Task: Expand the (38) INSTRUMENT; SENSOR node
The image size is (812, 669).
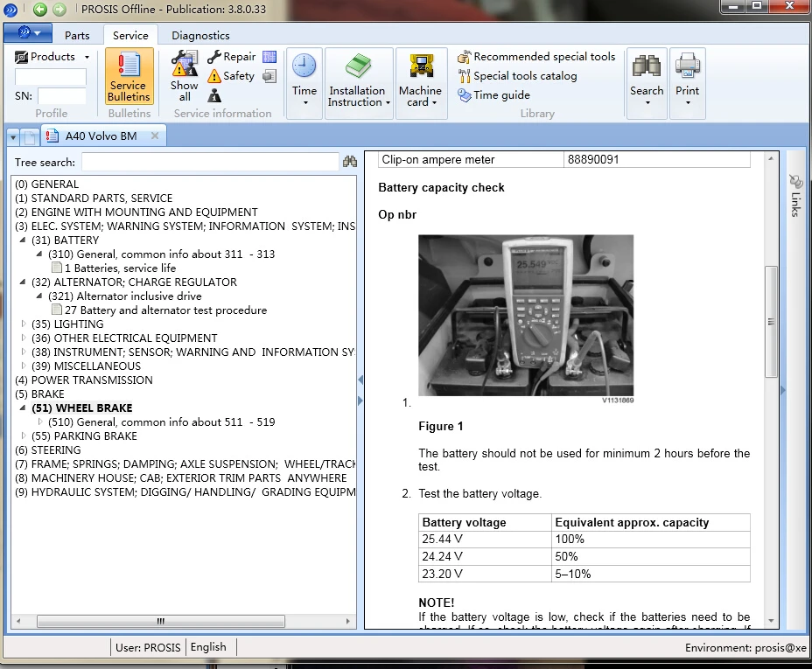Action: click(x=24, y=352)
